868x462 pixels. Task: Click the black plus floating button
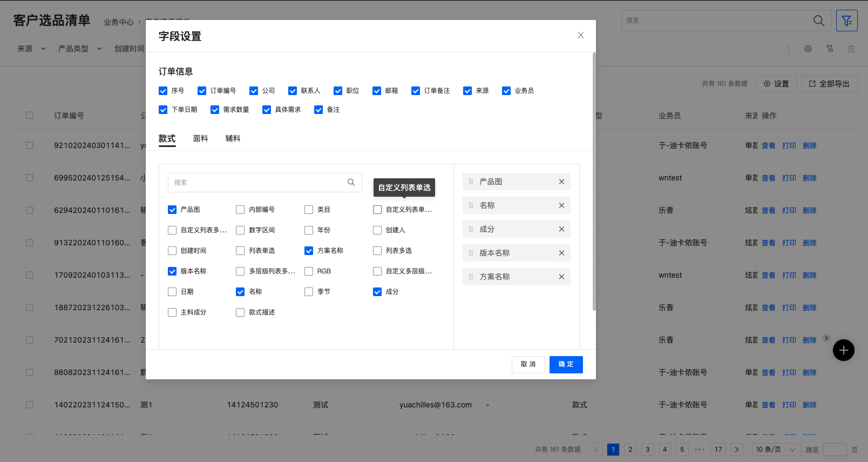tap(843, 350)
